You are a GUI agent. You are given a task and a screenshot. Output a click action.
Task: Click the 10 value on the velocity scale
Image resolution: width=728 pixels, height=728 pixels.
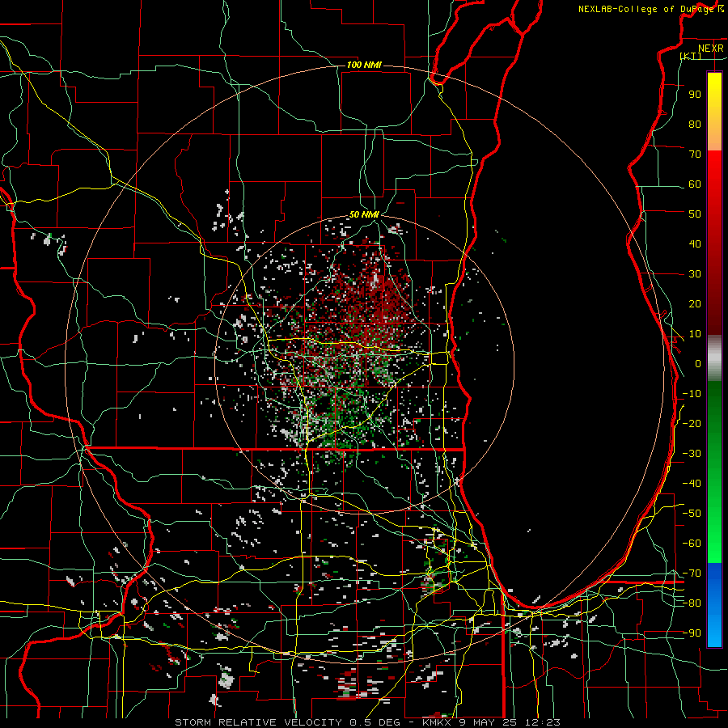point(695,334)
